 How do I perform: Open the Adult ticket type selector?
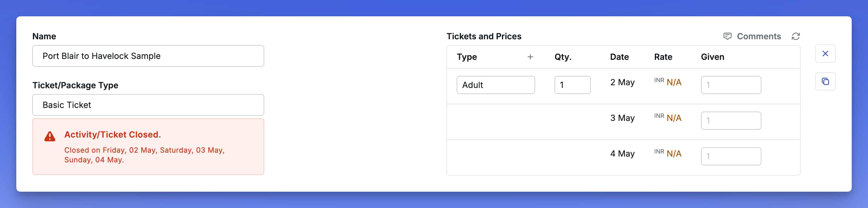point(495,85)
